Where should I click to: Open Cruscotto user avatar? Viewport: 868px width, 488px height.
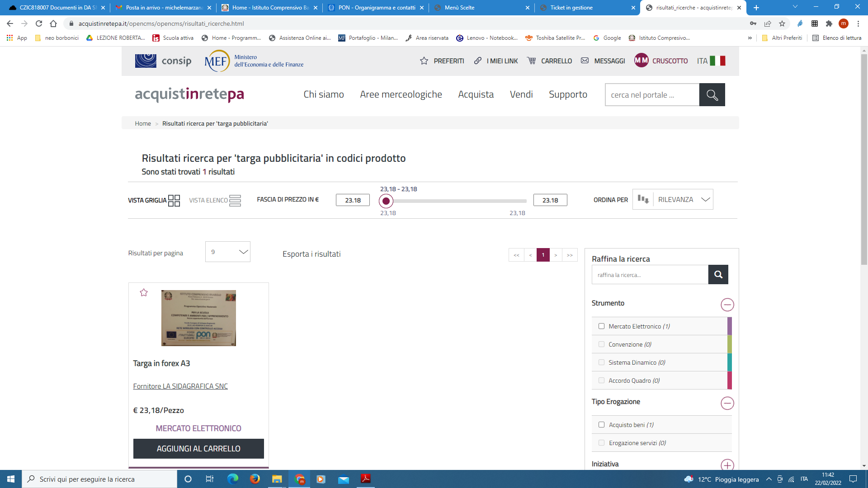(x=641, y=61)
